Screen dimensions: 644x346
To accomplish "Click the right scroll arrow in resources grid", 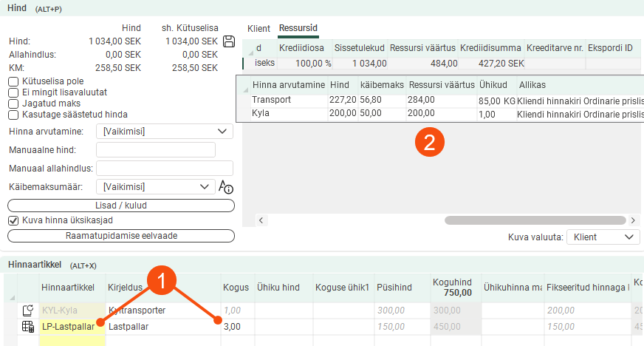I will [634, 220].
